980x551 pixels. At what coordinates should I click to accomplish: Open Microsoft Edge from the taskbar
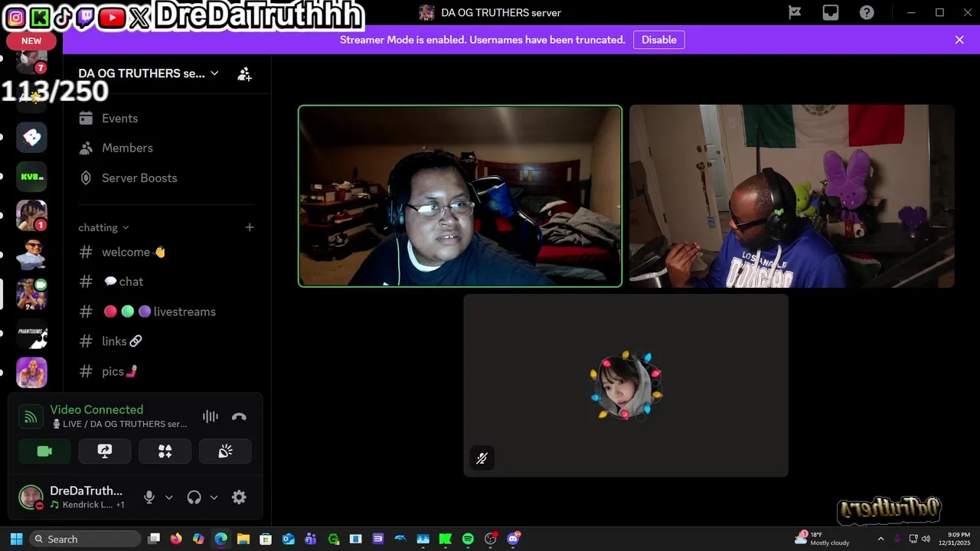coord(220,539)
